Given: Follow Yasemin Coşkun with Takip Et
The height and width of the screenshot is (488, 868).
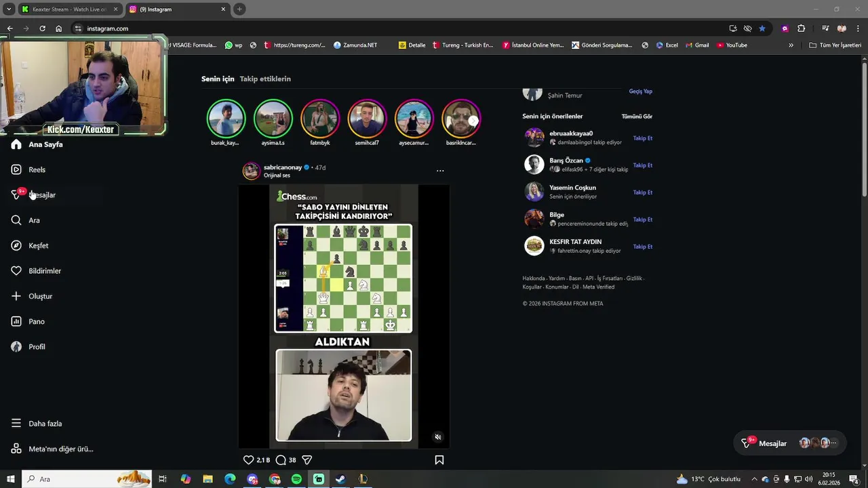Looking at the screenshot, I should pos(642,192).
